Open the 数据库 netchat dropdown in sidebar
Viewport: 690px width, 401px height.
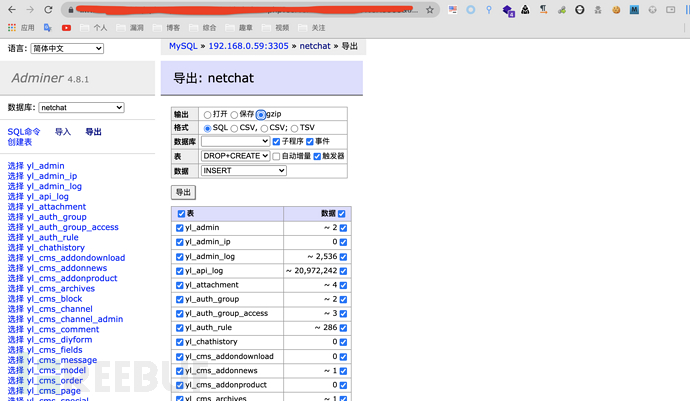(81, 107)
